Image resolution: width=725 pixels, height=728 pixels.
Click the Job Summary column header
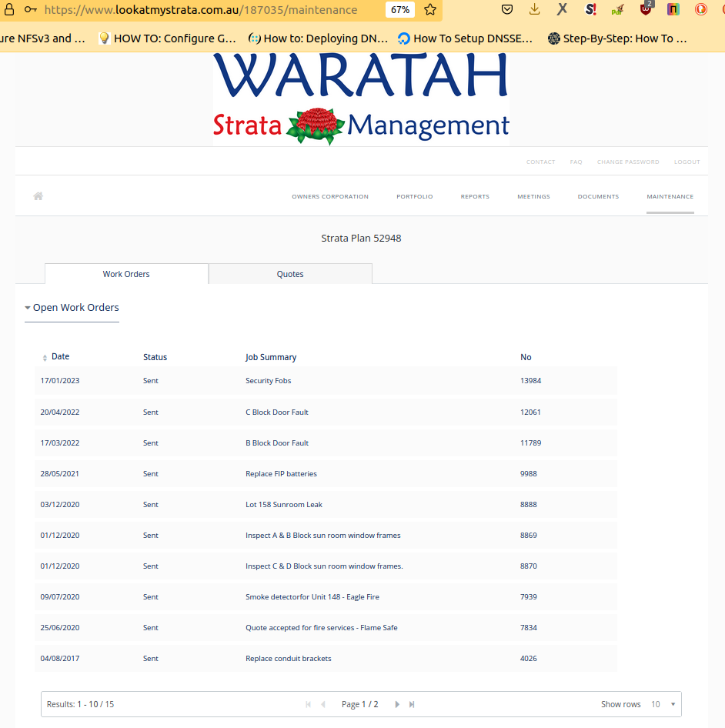pos(271,357)
